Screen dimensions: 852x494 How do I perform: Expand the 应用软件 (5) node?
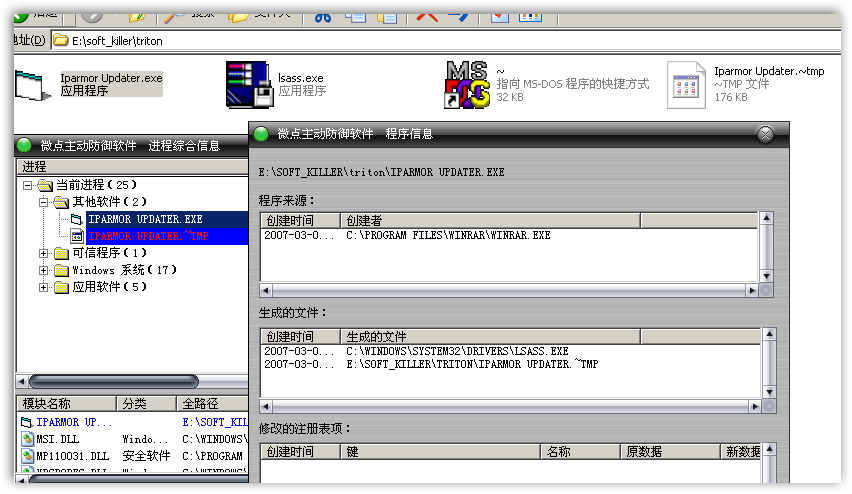coord(43,287)
